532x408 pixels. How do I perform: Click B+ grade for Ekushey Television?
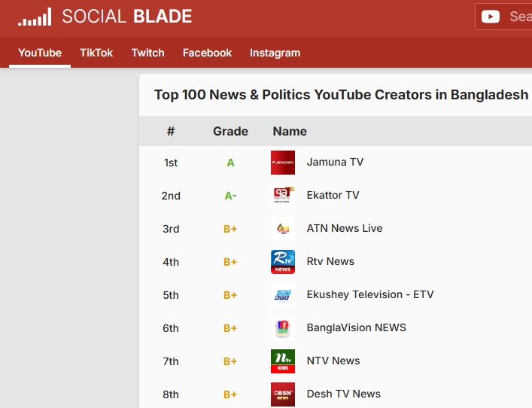pos(230,295)
